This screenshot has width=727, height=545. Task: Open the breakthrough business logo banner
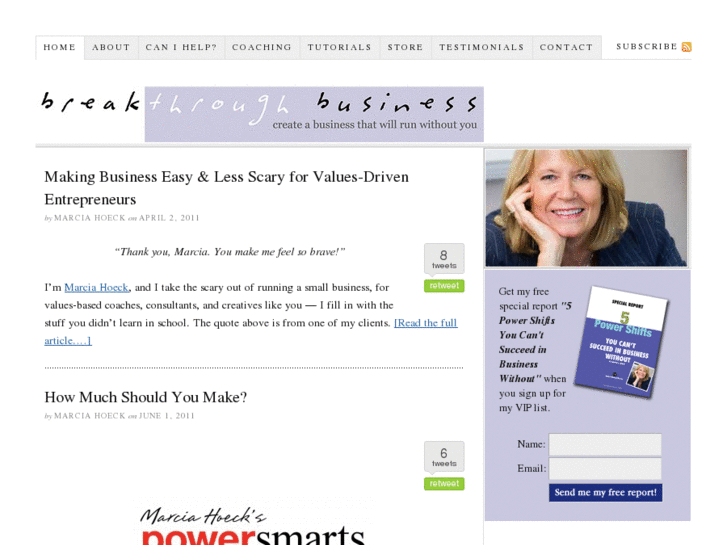point(260,114)
